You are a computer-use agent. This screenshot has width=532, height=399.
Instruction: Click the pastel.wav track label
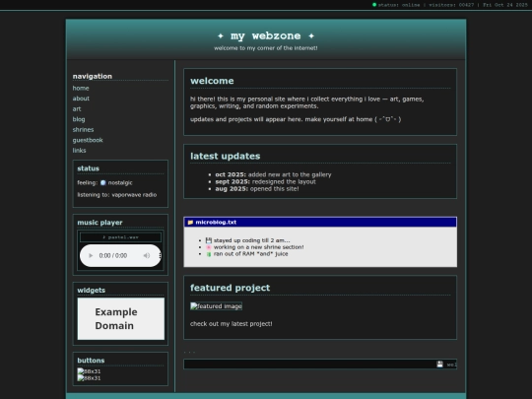click(x=120, y=237)
